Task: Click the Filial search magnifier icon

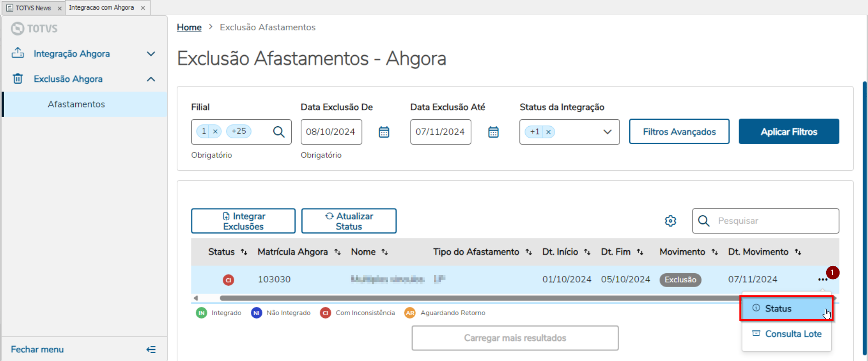Action: (279, 132)
